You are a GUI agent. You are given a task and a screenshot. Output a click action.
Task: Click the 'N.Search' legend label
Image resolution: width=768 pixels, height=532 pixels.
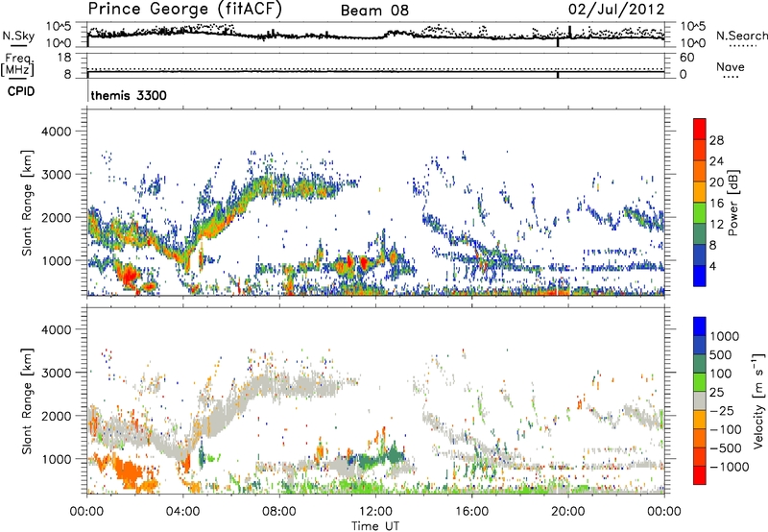tap(741, 36)
